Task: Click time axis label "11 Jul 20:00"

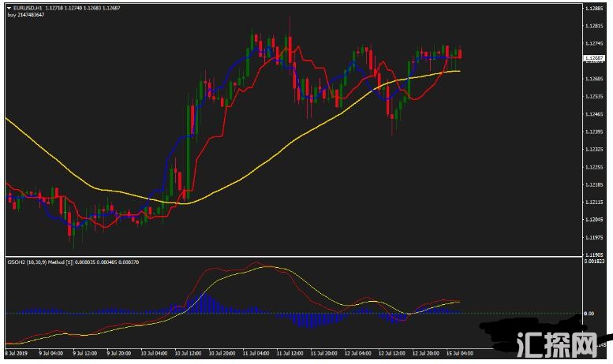Action: [x=324, y=353]
